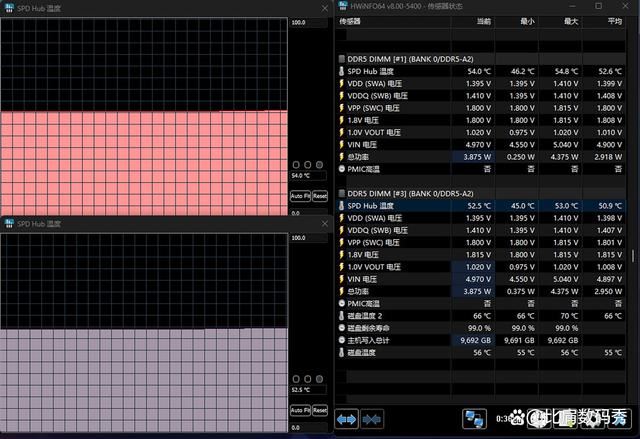This screenshot has width=640, height=439.
Task: Click the DDR5 DIMM [#3] memory module icon
Action: point(342,193)
